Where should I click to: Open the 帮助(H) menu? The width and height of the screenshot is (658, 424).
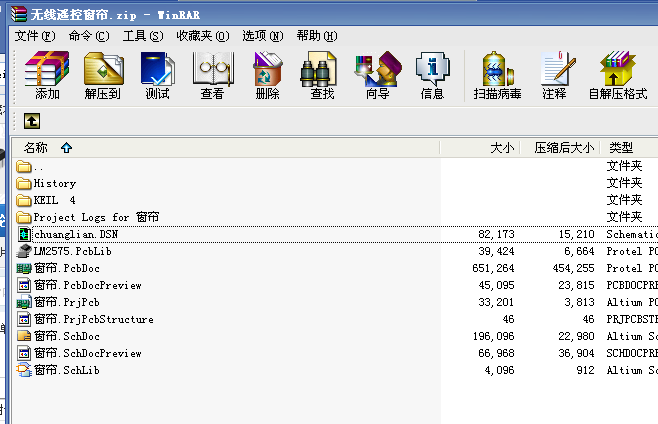[317, 36]
